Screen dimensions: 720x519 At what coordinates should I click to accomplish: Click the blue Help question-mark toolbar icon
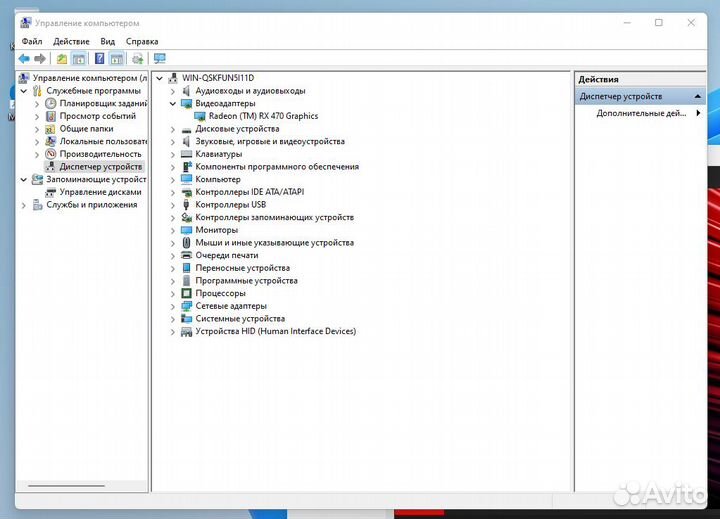pos(99,59)
